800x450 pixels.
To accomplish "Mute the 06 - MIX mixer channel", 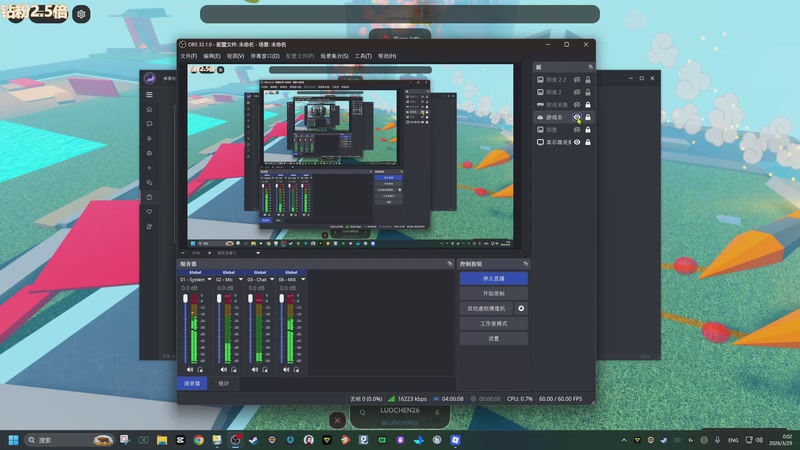I will click(286, 369).
